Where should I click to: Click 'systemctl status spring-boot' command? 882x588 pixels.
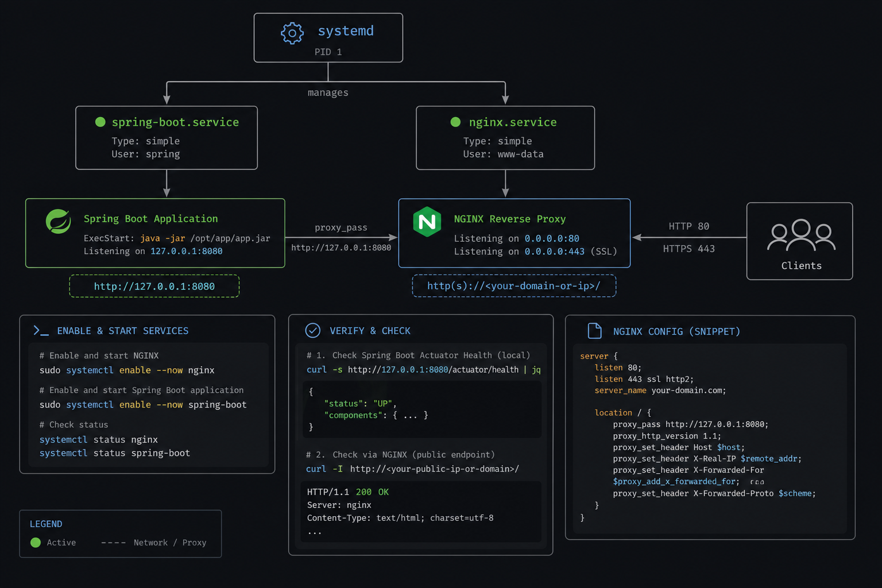click(x=115, y=453)
